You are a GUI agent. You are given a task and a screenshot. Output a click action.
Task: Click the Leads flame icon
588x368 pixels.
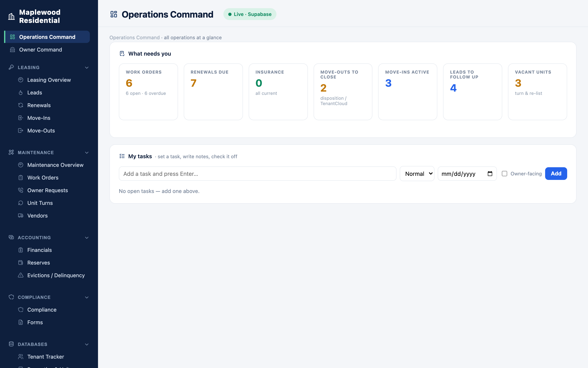point(21,92)
